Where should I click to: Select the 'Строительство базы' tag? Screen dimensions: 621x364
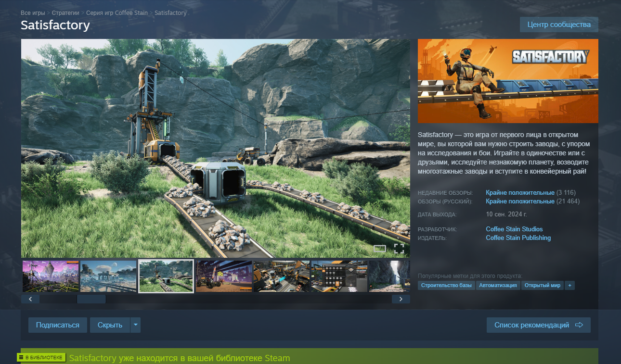coord(446,286)
